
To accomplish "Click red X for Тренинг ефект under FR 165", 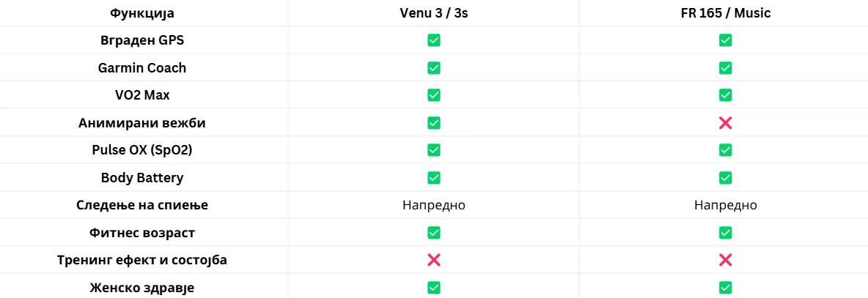I will pos(725,260).
